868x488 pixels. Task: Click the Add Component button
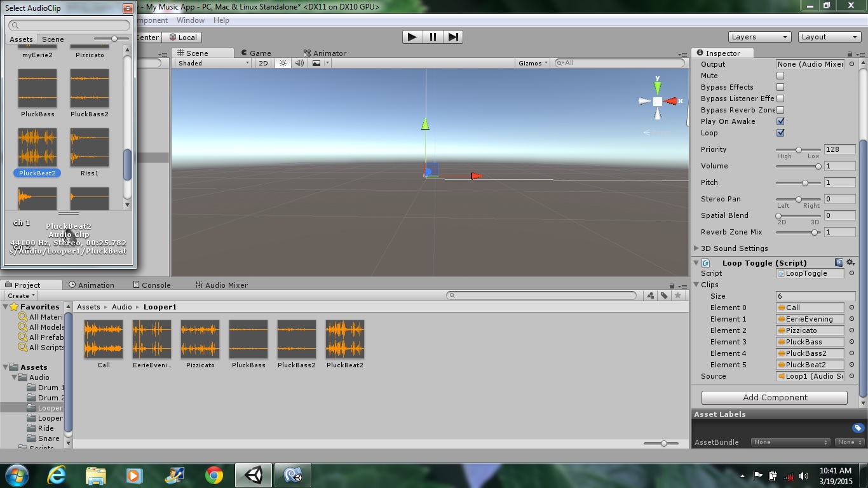774,398
